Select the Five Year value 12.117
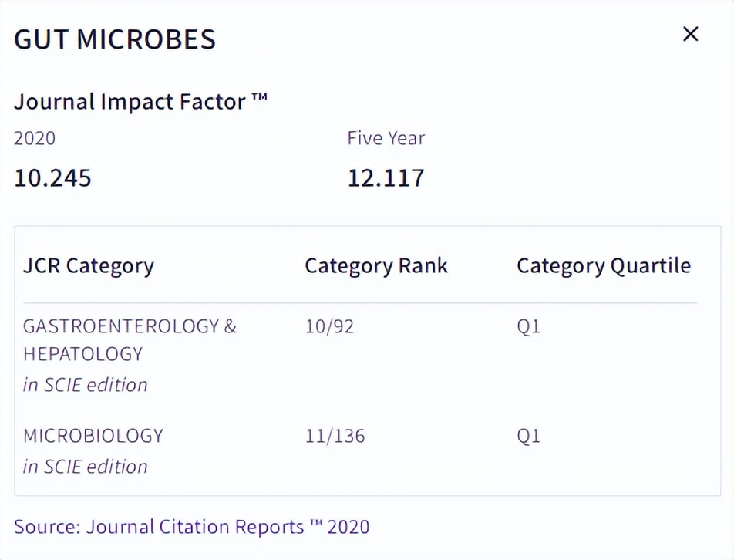The image size is (734, 560). [x=386, y=177]
